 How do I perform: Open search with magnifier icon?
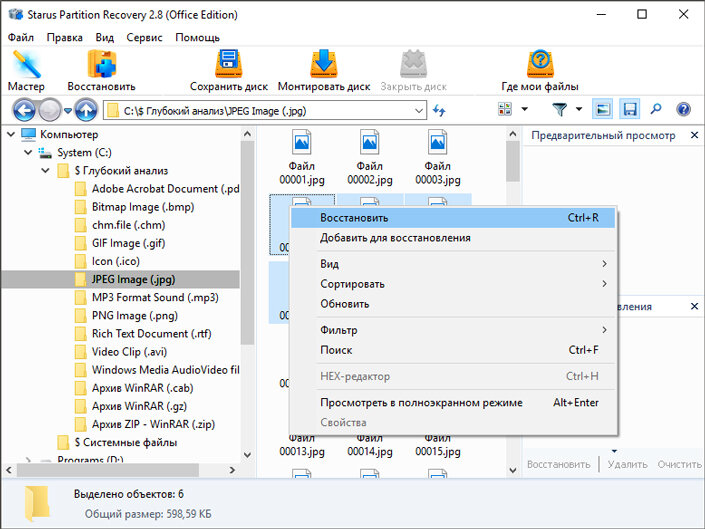click(656, 109)
